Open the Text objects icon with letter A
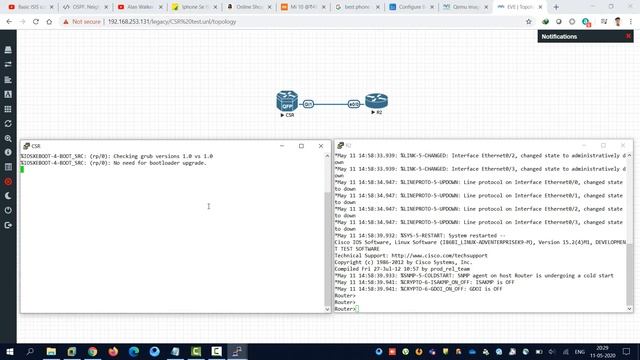Screen dimensions: 640x360 tap(8, 94)
